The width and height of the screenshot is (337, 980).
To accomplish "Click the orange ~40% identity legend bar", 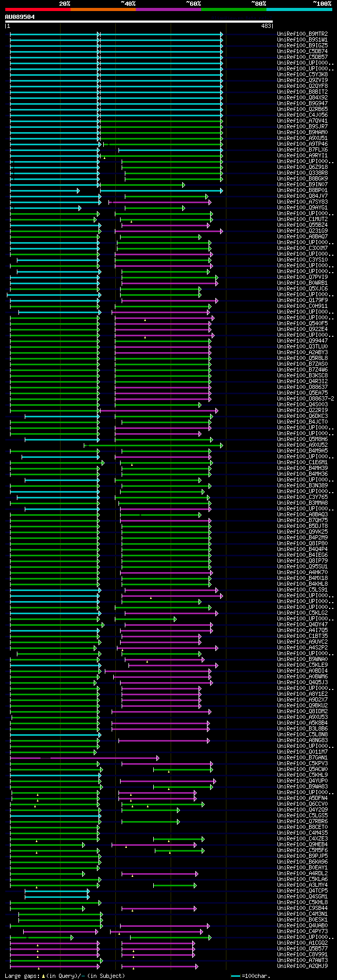I will [x=103, y=9].
